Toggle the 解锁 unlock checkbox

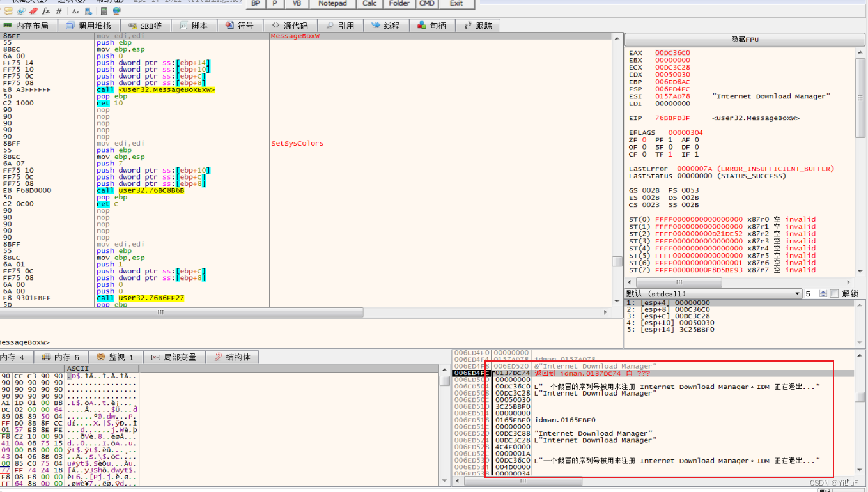pos(833,293)
